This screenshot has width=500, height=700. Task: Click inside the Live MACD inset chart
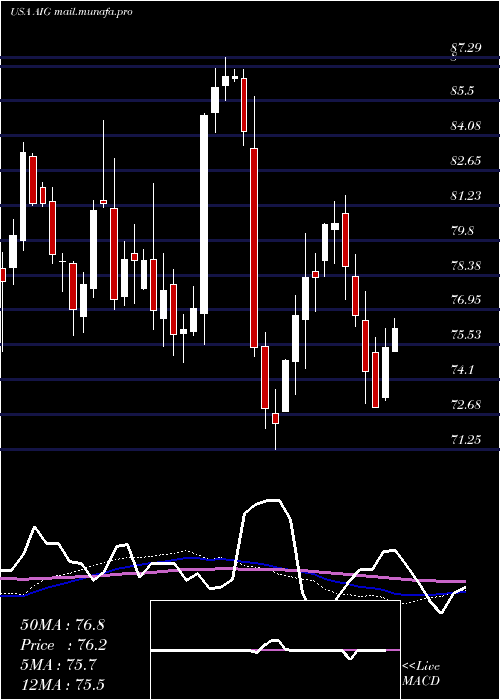point(275,650)
